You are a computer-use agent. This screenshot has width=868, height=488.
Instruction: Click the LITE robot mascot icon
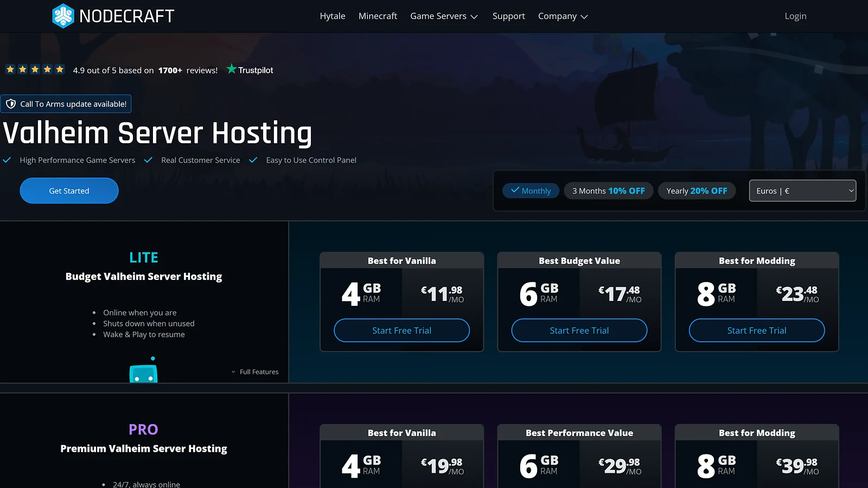[x=144, y=371]
